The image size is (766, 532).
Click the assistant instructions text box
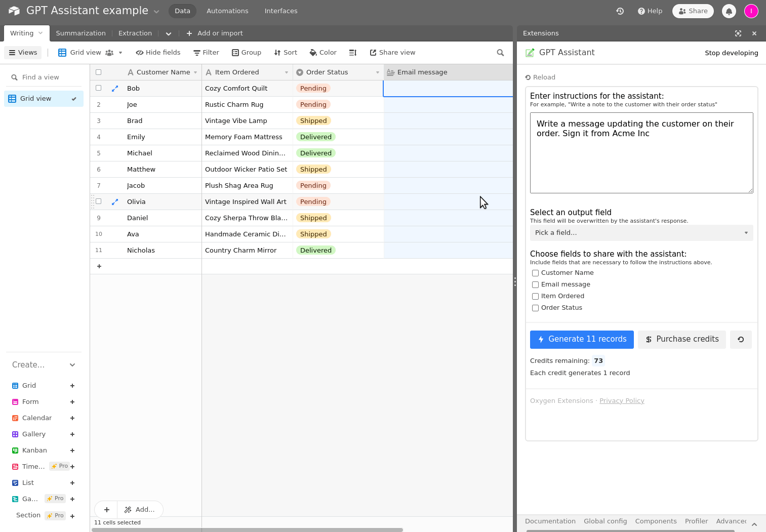641,153
